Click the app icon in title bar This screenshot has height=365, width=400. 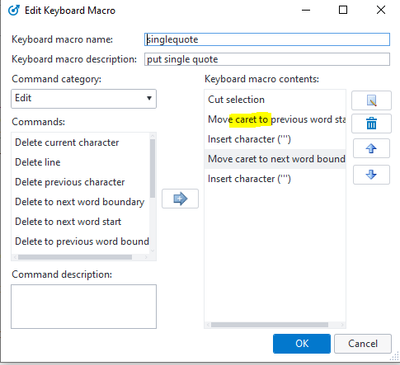coord(14,11)
